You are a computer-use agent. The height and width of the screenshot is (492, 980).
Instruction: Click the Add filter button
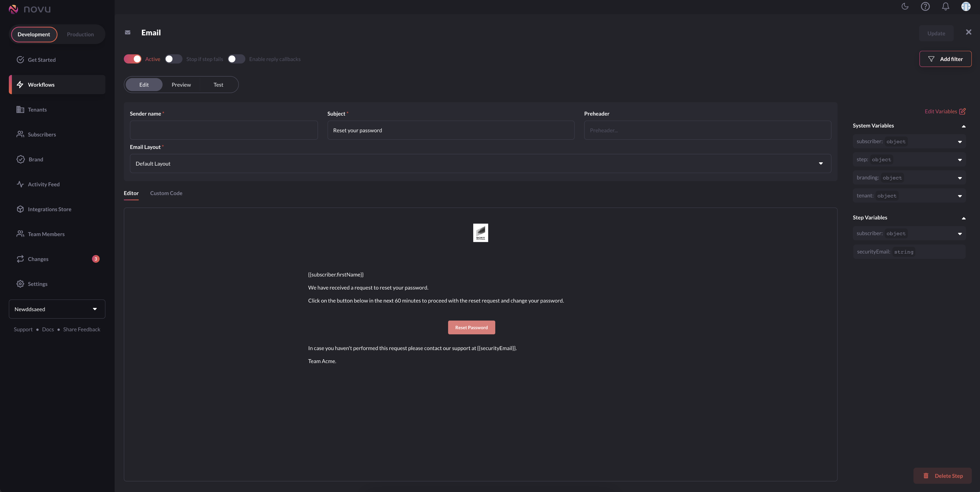(946, 59)
